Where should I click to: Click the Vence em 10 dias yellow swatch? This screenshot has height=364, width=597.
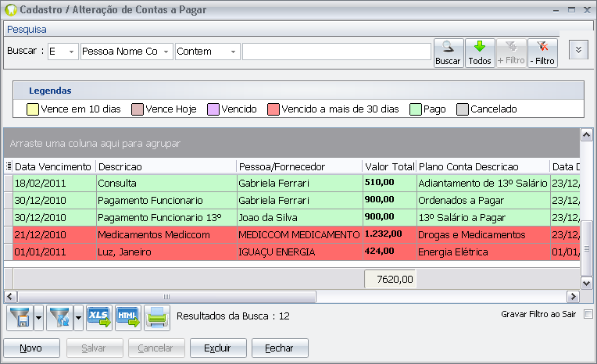click(33, 109)
